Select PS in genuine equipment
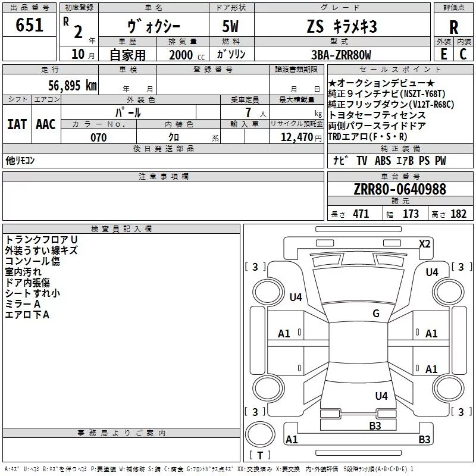 coord(424,160)
